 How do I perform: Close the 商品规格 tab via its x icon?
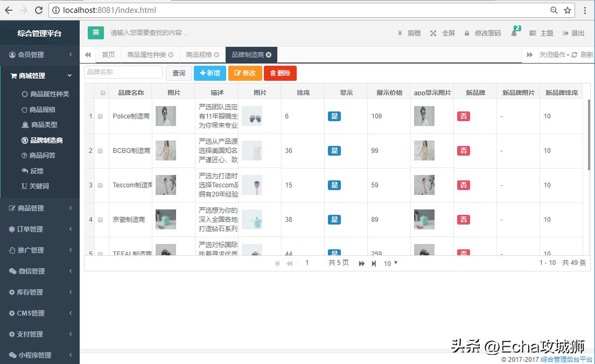pyautogui.click(x=216, y=55)
